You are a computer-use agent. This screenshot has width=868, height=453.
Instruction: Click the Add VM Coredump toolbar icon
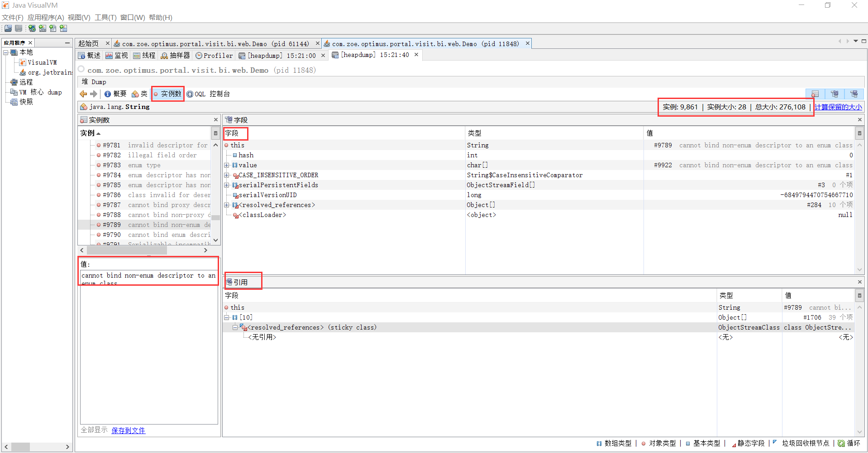pyautogui.click(x=53, y=28)
